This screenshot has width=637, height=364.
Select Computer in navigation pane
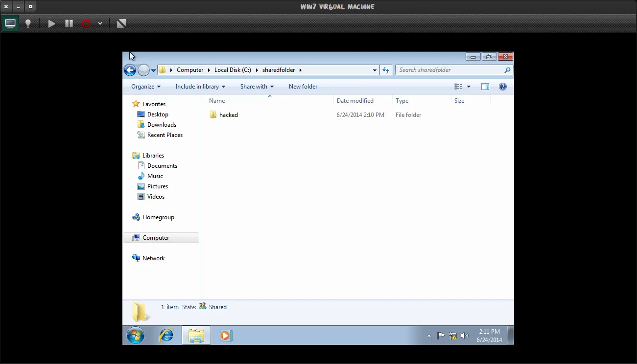pyautogui.click(x=156, y=238)
